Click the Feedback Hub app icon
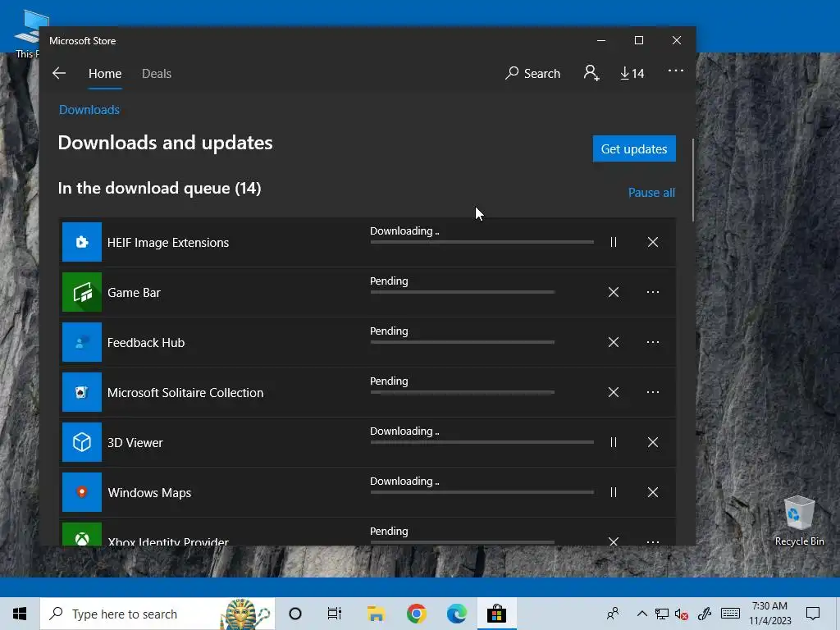Screen dimensions: 840x630 82,342
